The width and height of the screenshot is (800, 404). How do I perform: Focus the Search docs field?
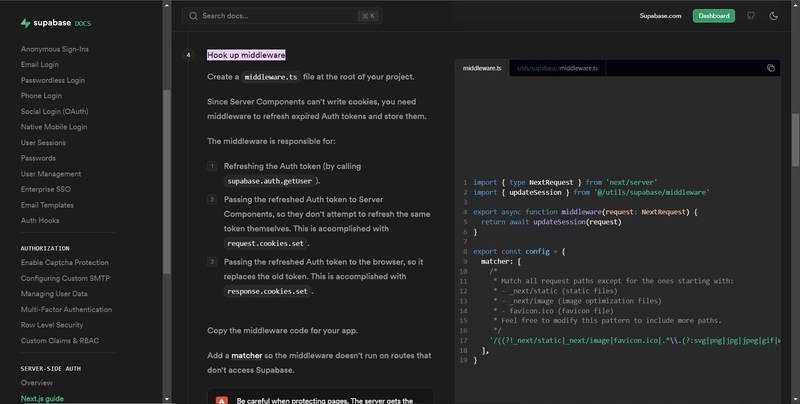click(282, 16)
